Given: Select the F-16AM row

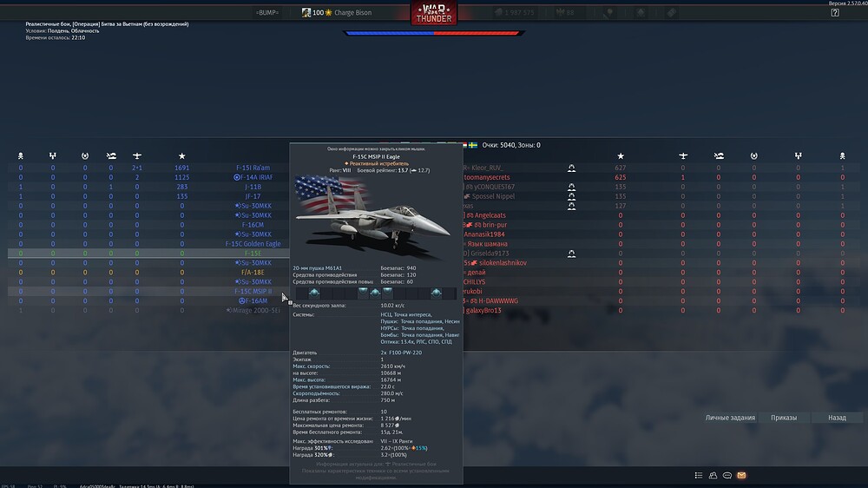Looking at the screenshot, I should pyautogui.click(x=148, y=300).
